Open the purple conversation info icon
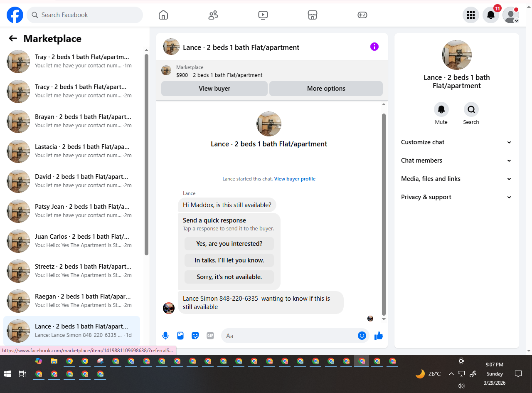This screenshot has height=393, width=532. (x=374, y=47)
